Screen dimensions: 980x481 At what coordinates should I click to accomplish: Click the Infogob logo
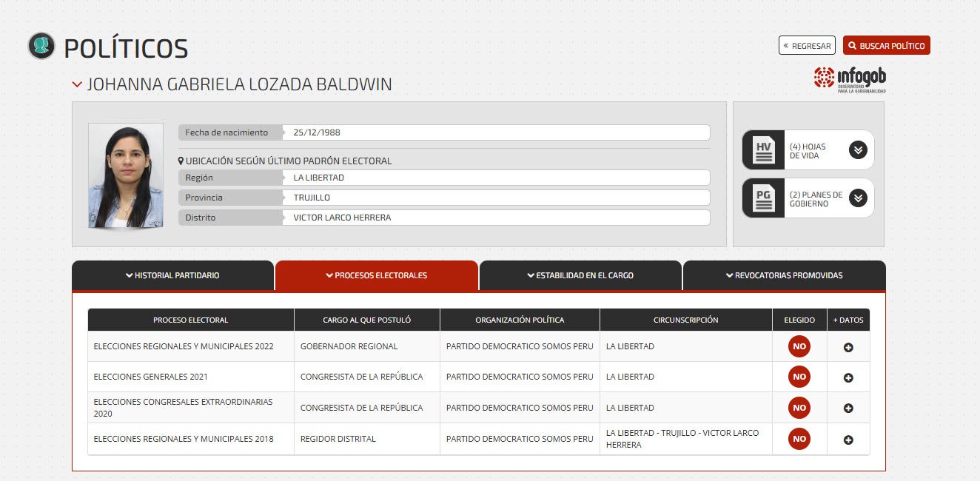(x=849, y=79)
